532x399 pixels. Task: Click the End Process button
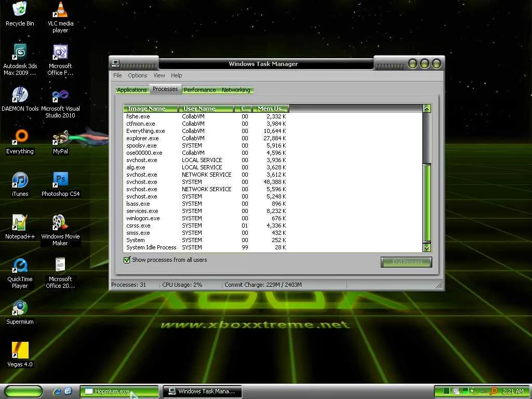click(406, 262)
